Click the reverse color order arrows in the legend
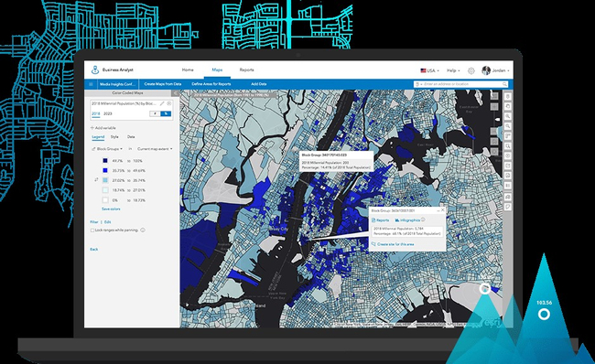 (96, 180)
